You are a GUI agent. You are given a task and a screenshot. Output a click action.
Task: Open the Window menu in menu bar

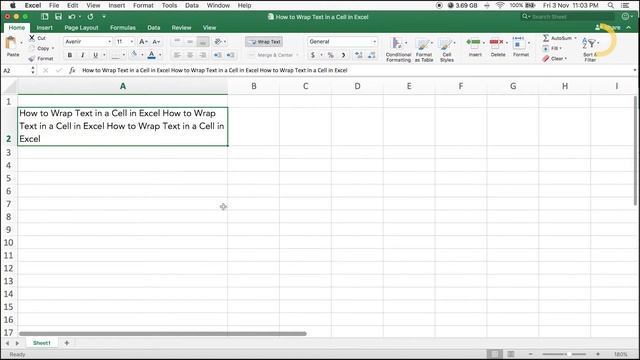point(218,5)
